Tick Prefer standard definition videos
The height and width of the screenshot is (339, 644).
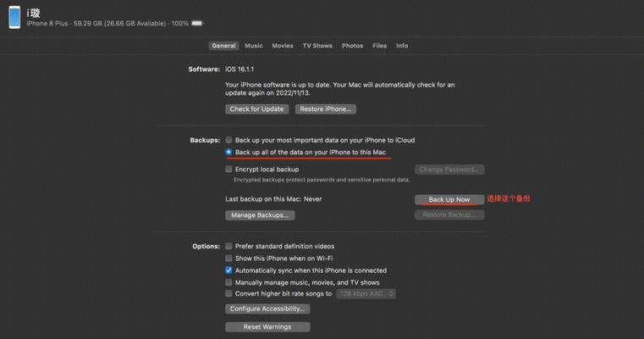[228, 246]
